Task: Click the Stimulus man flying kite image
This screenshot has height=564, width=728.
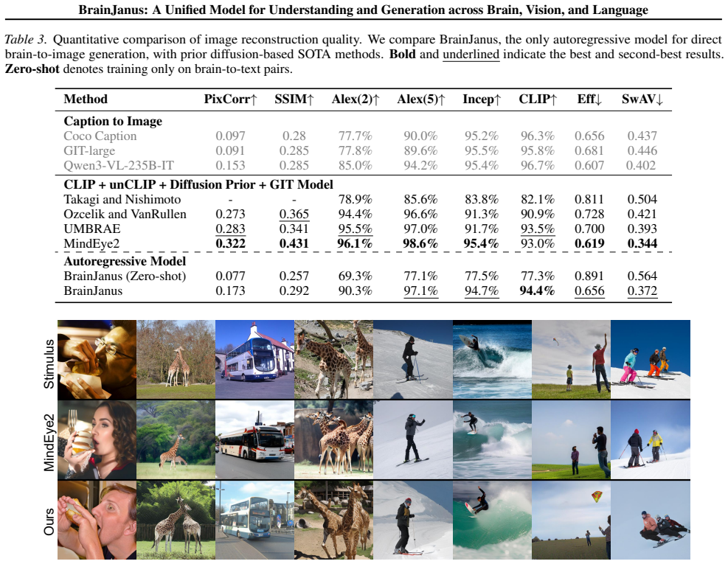Action: coord(571,359)
